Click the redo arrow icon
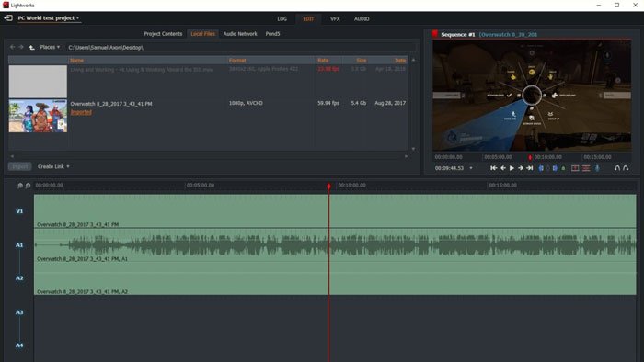Viewport: 644px width, 362px height. click(x=626, y=168)
